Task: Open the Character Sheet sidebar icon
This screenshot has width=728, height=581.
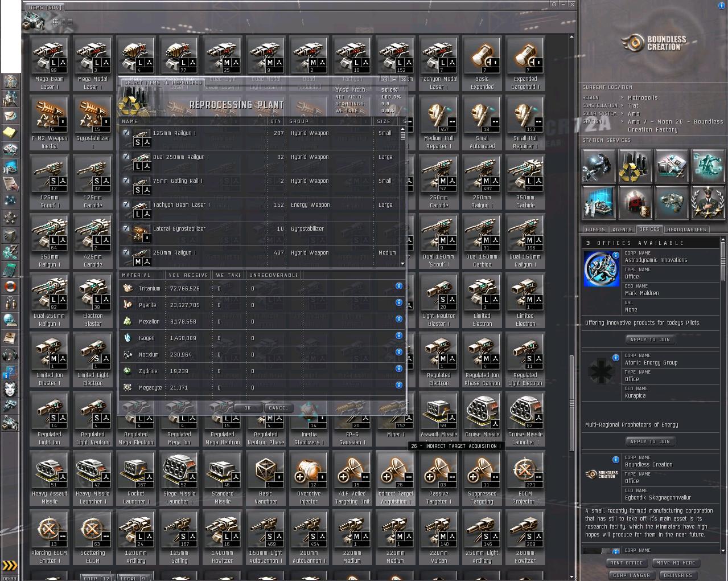Action: pos(10,81)
